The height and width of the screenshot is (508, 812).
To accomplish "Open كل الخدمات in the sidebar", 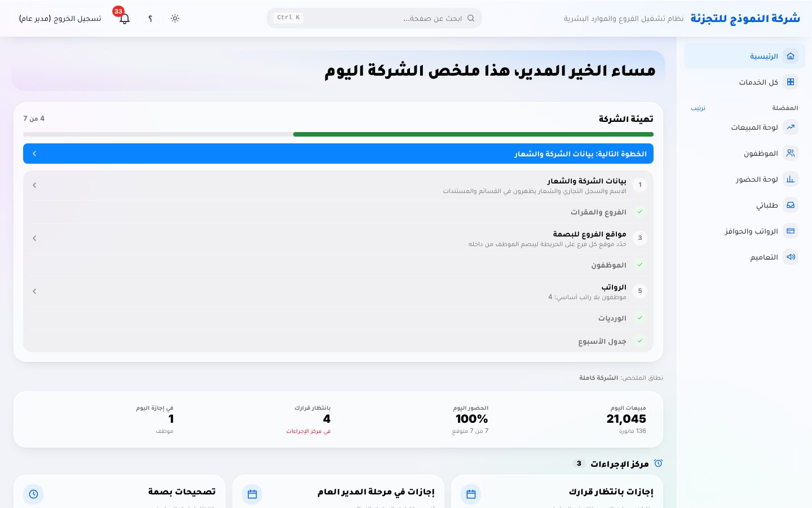I will coord(744,82).
